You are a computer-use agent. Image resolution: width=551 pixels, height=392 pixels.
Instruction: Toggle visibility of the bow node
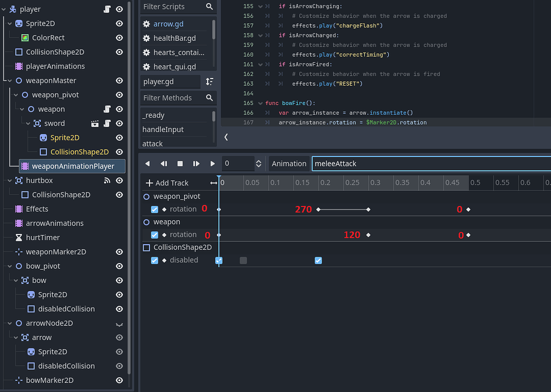119,280
